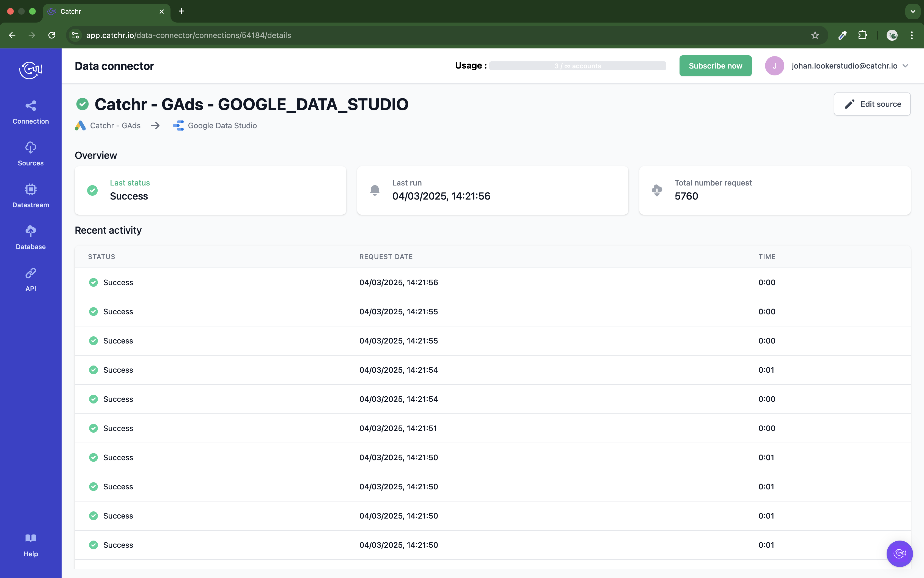Open the Help section in the sidebar
The width and height of the screenshot is (924, 578).
click(x=31, y=546)
